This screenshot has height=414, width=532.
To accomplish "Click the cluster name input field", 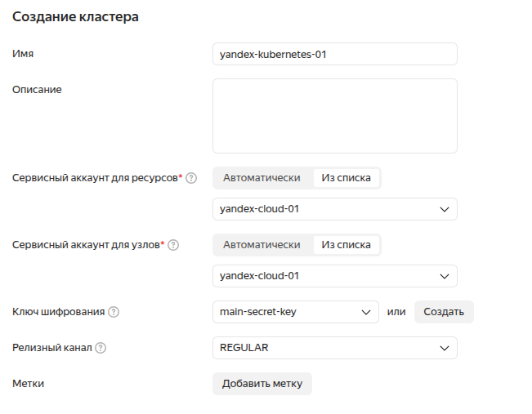I will [334, 54].
